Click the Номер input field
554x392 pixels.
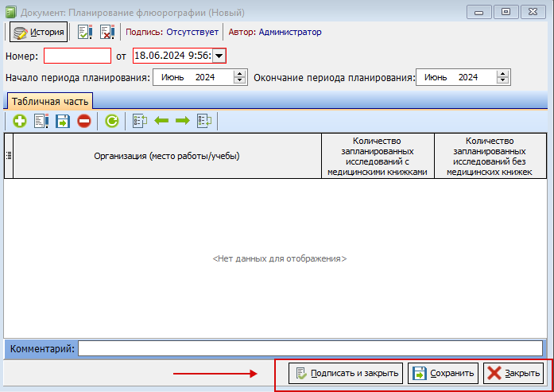coord(77,56)
